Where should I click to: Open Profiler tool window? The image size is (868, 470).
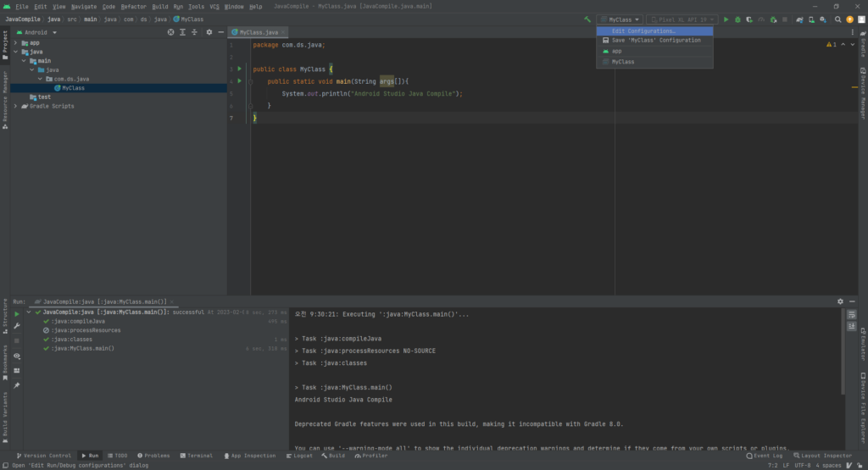click(371, 456)
